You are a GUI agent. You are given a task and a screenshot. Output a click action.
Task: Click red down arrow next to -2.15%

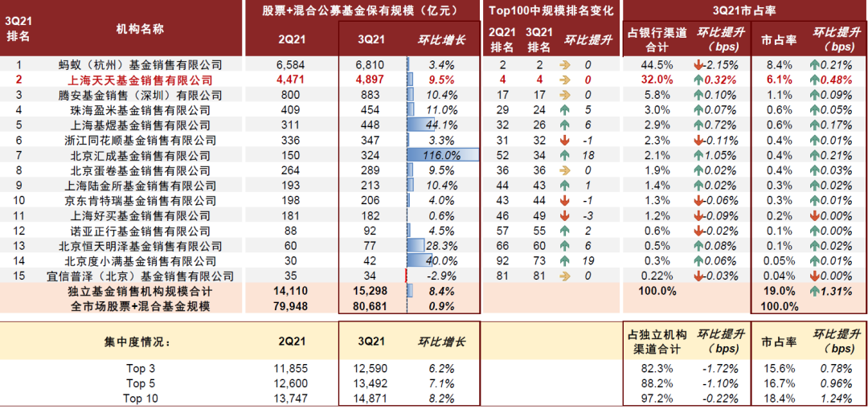coord(699,65)
